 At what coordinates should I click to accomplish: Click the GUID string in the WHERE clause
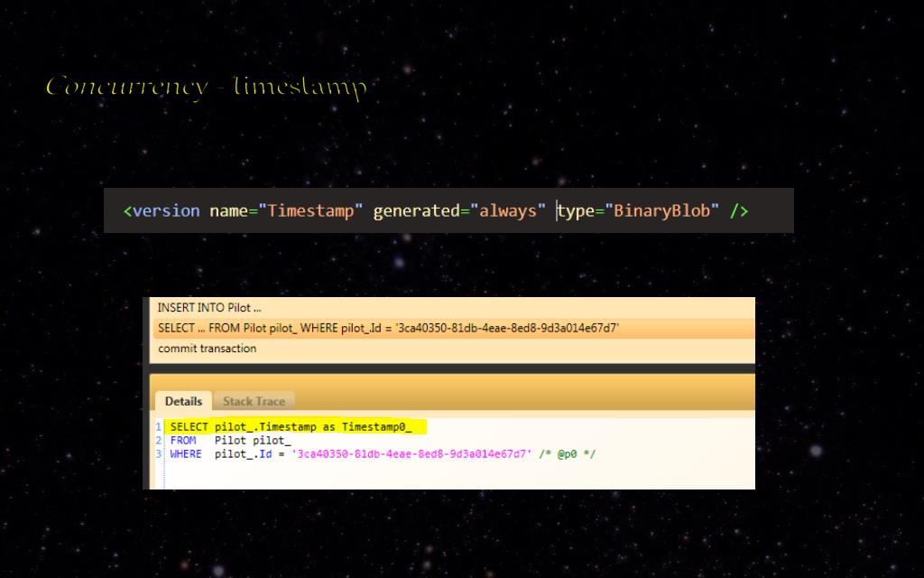click(411, 454)
